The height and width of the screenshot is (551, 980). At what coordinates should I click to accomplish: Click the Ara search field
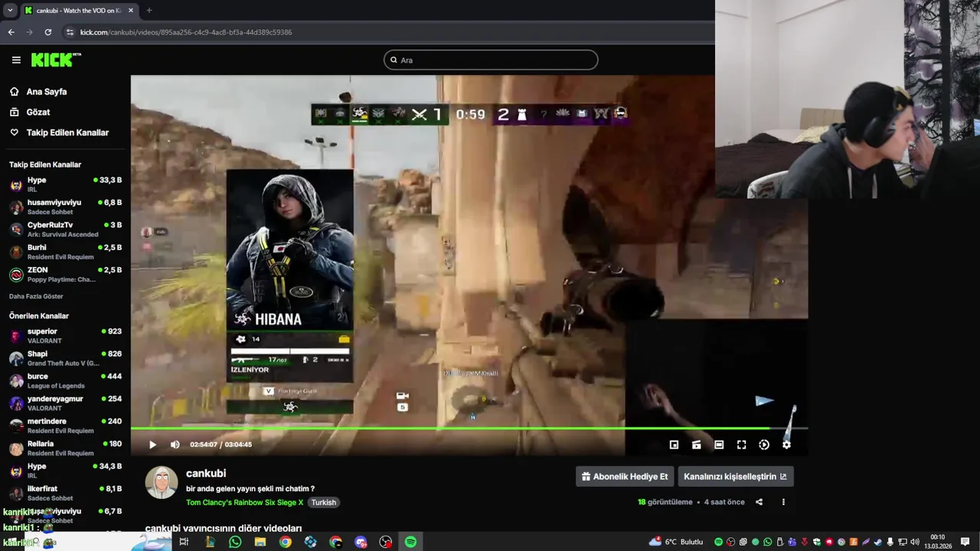[491, 60]
